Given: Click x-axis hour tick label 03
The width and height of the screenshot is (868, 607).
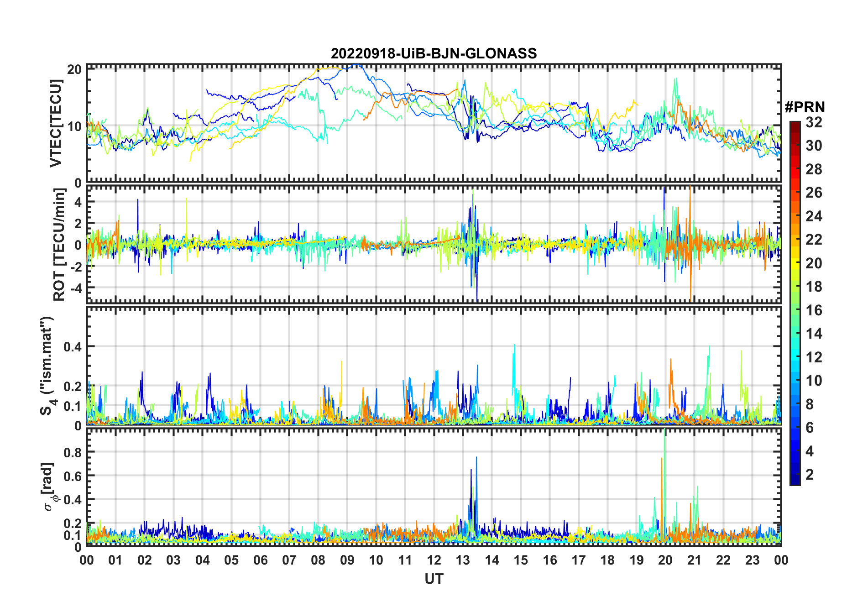Looking at the screenshot, I should click(173, 560).
